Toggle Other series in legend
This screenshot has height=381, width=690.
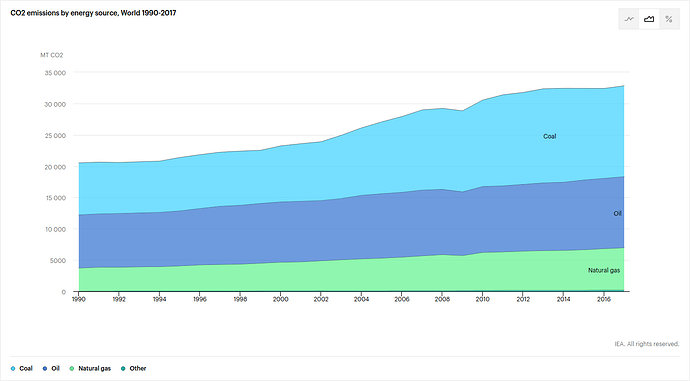(133, 368)
